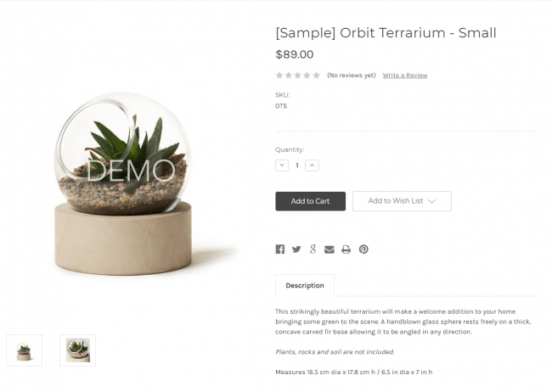Select first terrarium thumbnail image
This screenshot has height=392, width=552.
coord(24,350)
